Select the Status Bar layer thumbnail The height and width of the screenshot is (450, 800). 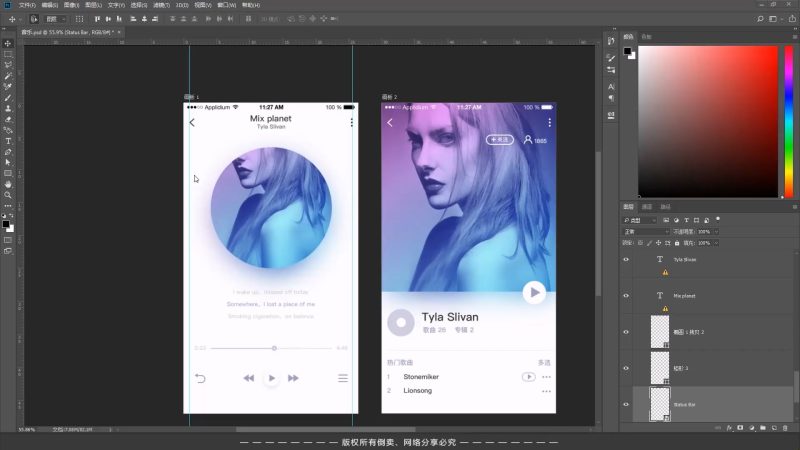pos(659,403)
